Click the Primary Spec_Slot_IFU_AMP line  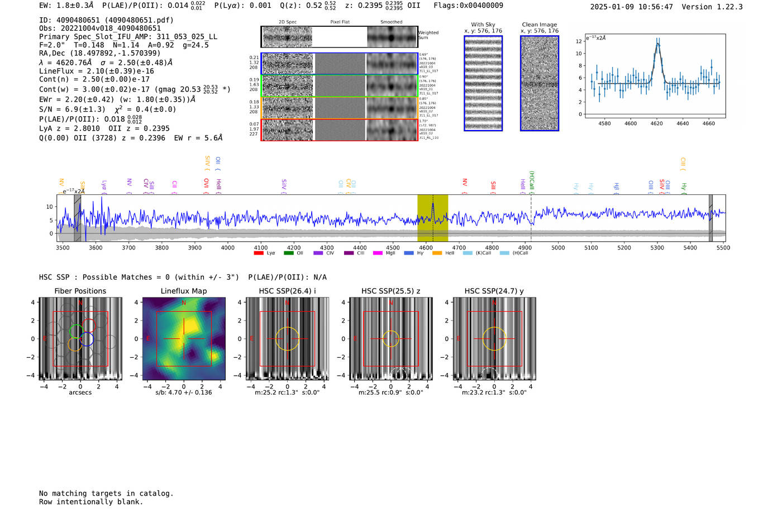tap(128, 37)
